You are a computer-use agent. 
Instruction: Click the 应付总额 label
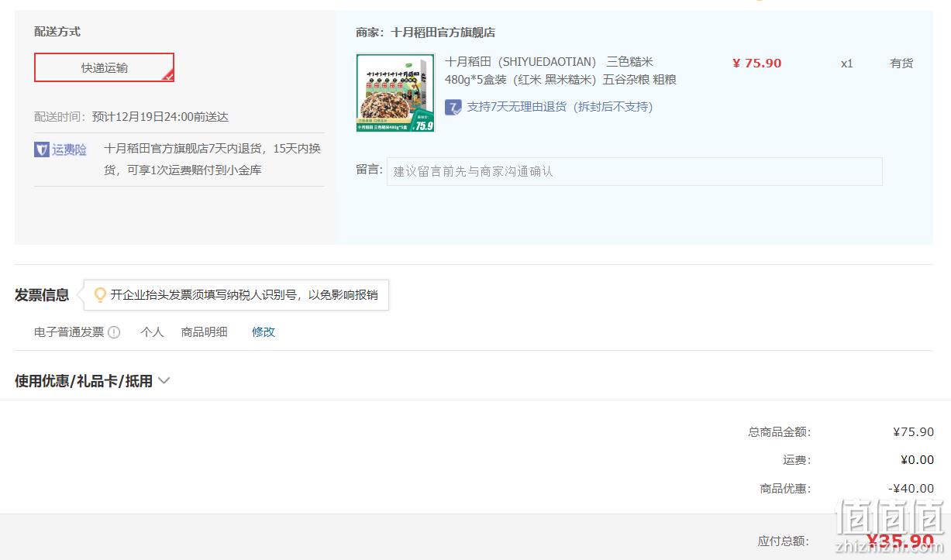[x=784, y=541]
